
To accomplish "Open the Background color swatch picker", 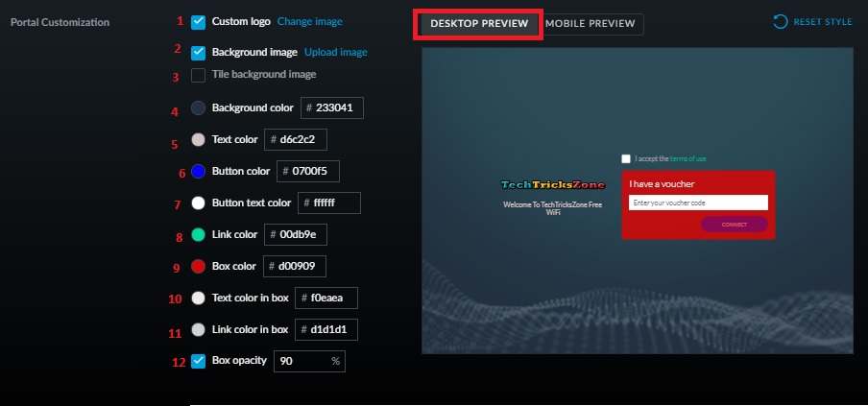I will point(198,108).
